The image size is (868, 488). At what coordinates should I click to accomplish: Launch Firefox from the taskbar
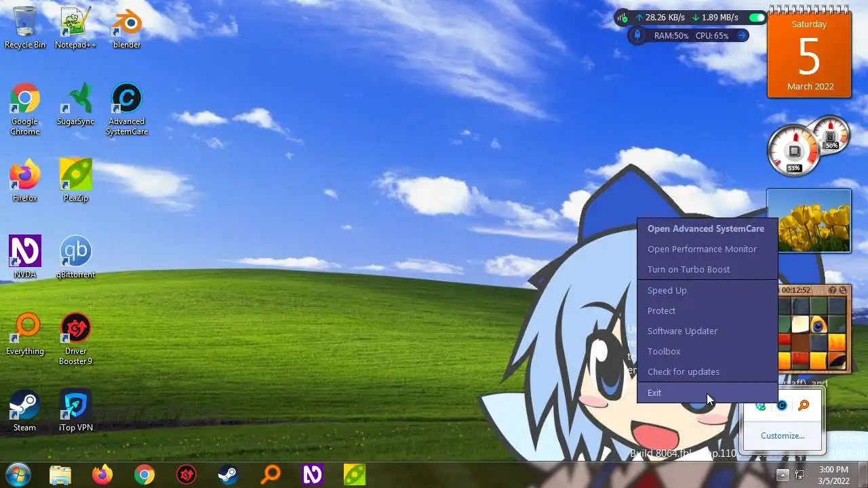(x=102, y=474)
